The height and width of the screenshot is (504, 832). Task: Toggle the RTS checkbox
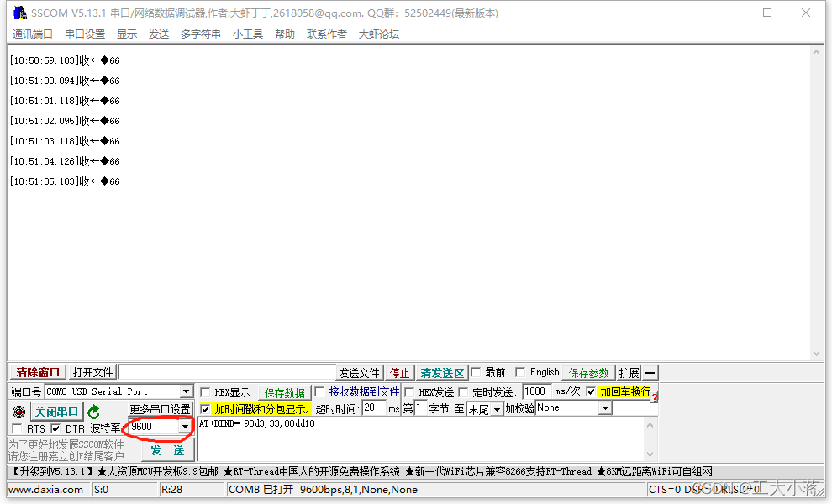pos(17,428)
